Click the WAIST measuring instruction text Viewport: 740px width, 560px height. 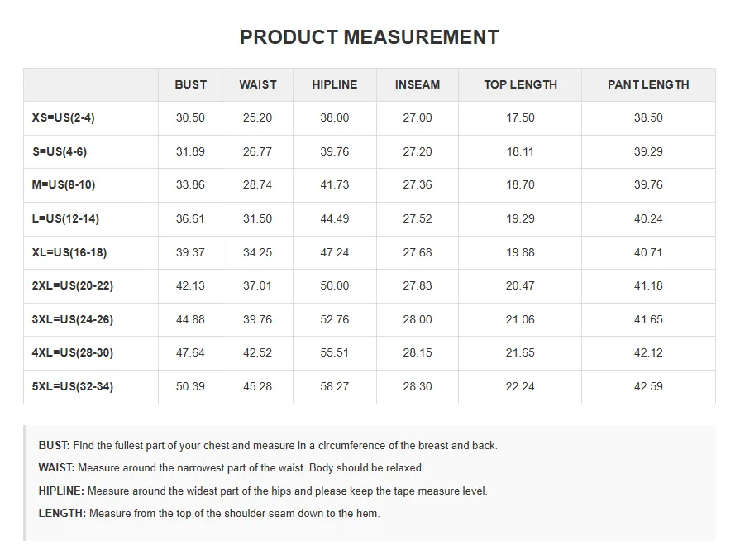tap(231, 468)
